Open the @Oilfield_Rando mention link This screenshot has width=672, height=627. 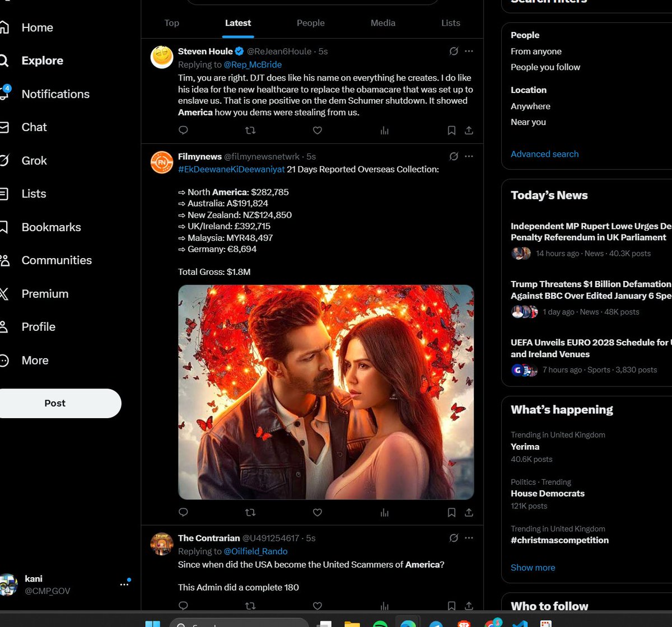tap(255, 551)
